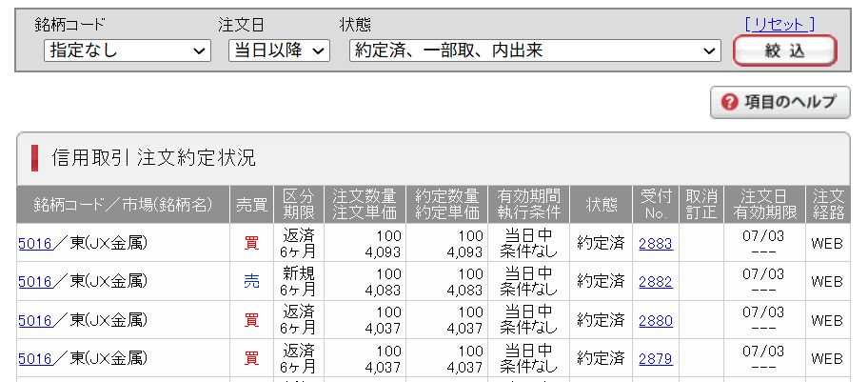Click 5016 code link in order 2880 row
868x382 pixels.
(x=35, y=320)
